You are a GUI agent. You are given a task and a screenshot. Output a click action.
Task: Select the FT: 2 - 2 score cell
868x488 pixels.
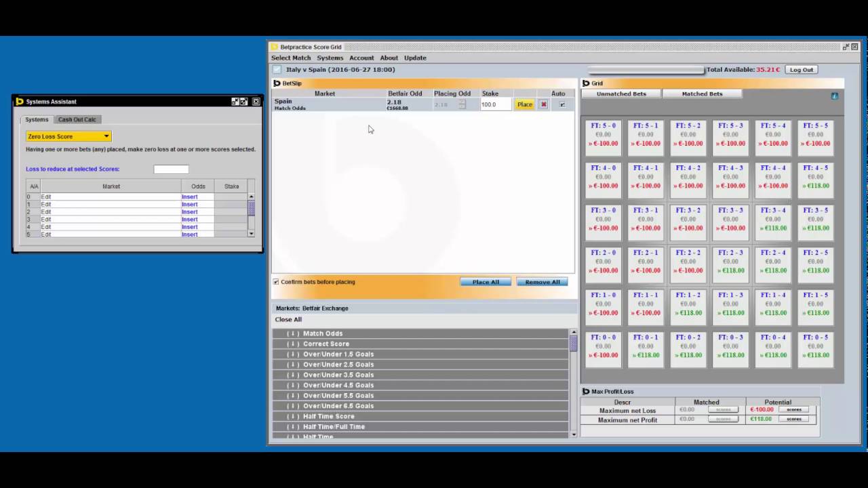coord(688,264)
